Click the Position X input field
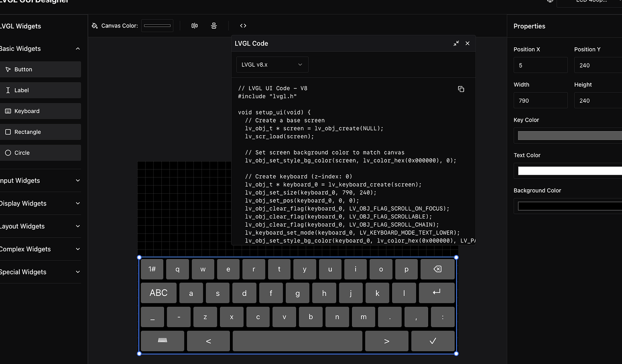622x364 pixels. (540, 65)
